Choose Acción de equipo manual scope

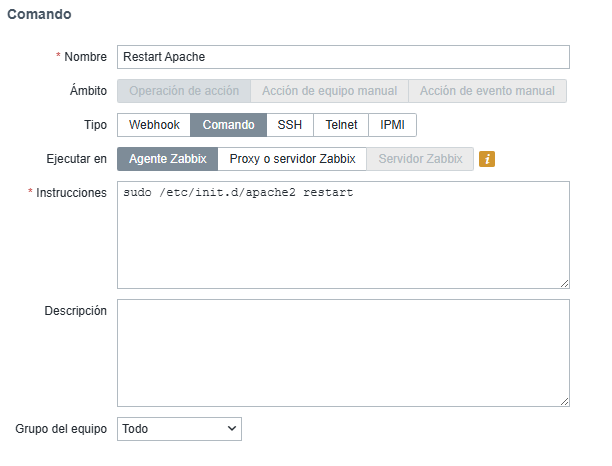[329, 91]
